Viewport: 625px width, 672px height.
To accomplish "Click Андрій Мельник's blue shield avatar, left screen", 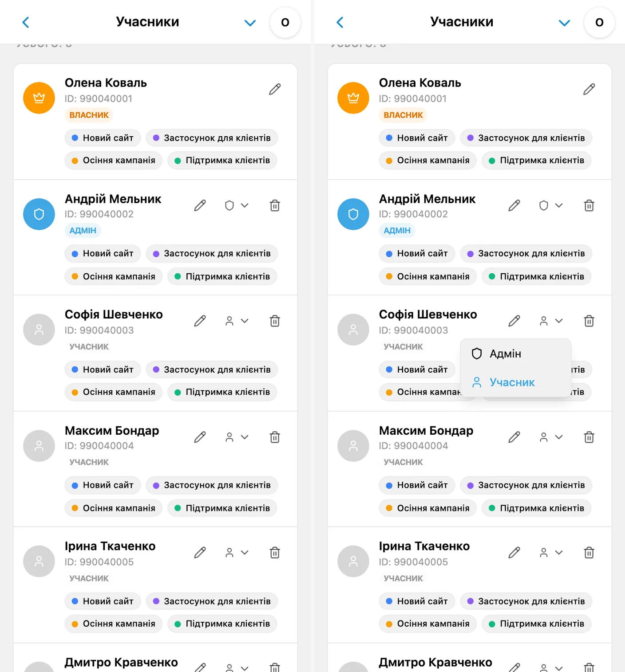I will (x=39, y=214).
